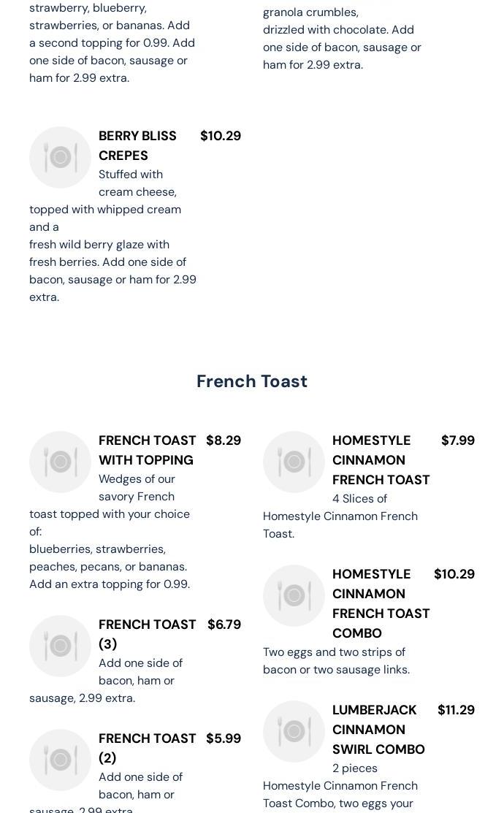Viewport: 504px width, 813px height.
Task: Select the Homestyle Cinnamon French Toast Combo title
Action: (x=381, y=603)
